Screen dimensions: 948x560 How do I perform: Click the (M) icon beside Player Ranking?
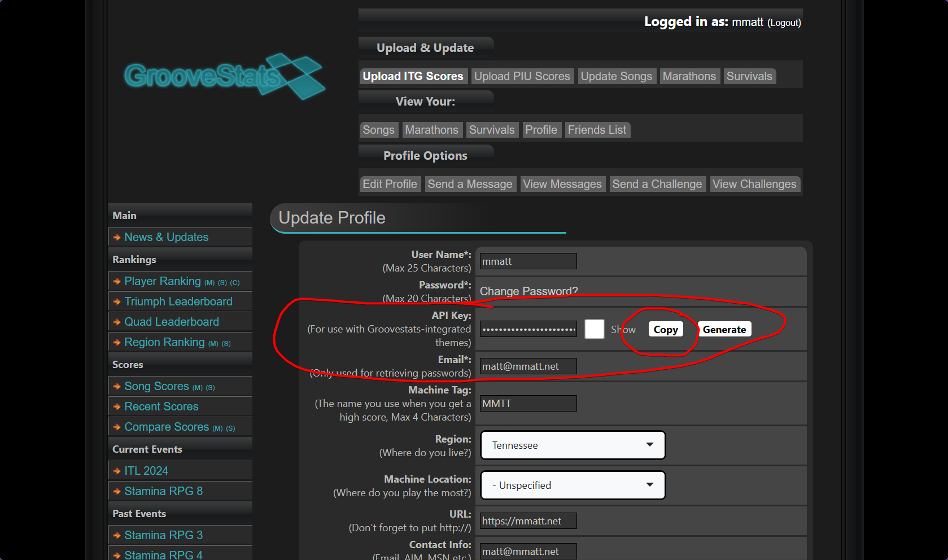click(209, 283)
